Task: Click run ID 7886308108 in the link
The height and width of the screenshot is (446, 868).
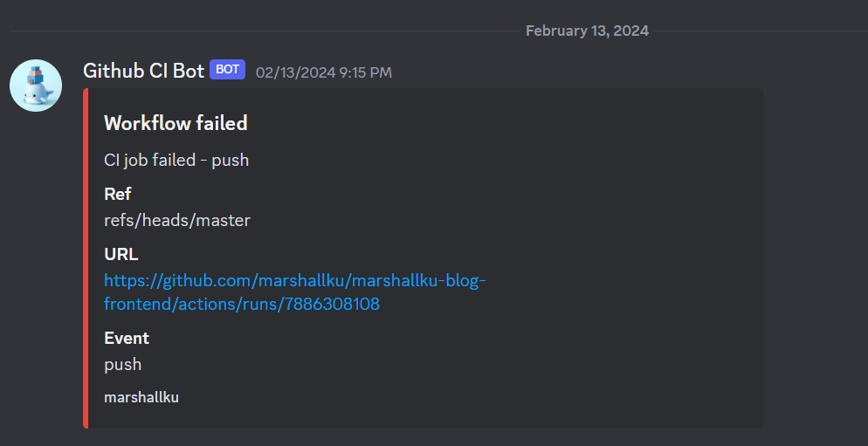Action: click(332, 305)
